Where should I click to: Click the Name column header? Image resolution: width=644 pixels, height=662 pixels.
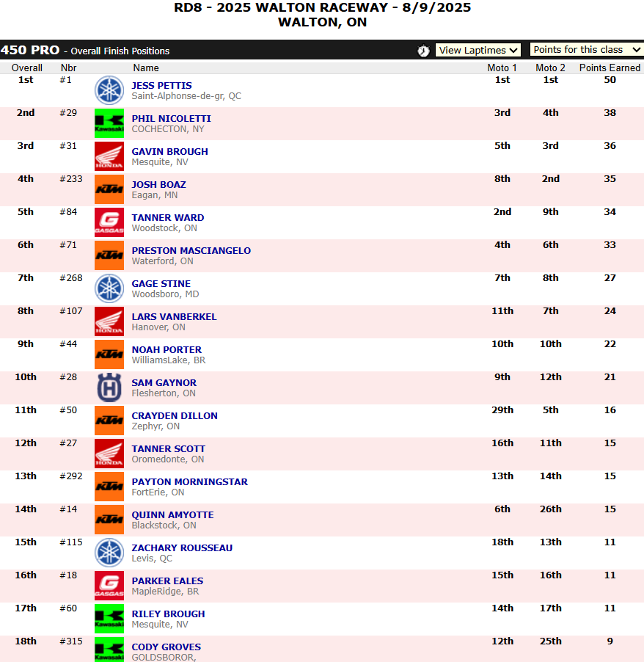coord(146,68)
